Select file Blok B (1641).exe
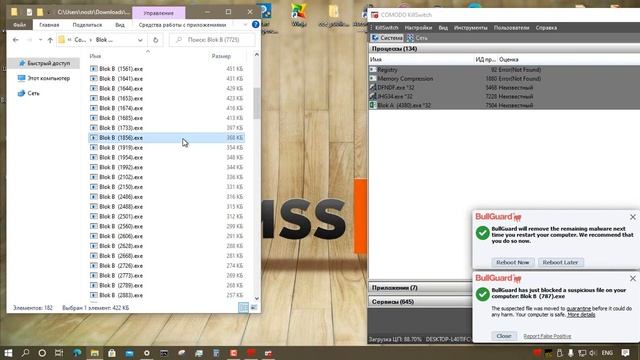The image size is (640, 360). [167, 78]
